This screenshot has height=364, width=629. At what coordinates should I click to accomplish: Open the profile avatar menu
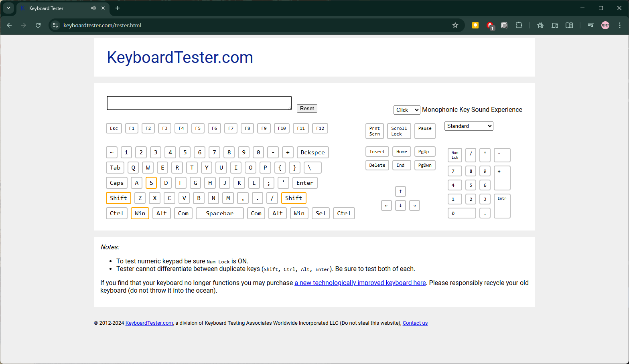[605, 25]
